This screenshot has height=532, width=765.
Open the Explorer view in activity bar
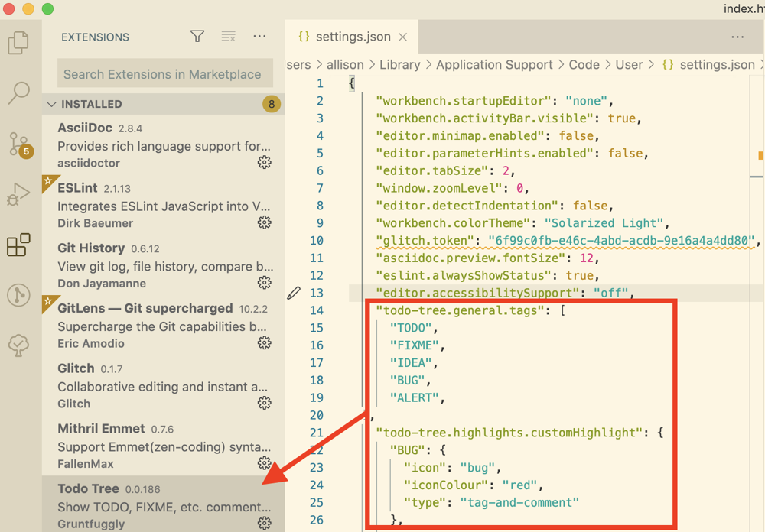click(x=18, y=43)
